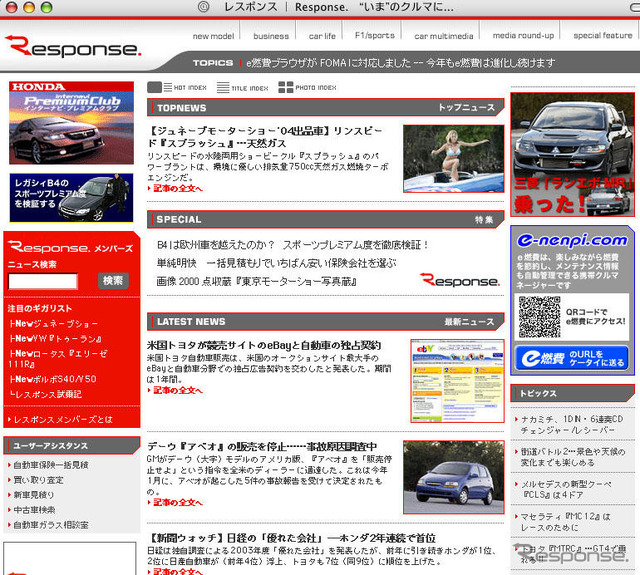Open the Rinspeed Splash jet boat photo

tap(453, 159)
